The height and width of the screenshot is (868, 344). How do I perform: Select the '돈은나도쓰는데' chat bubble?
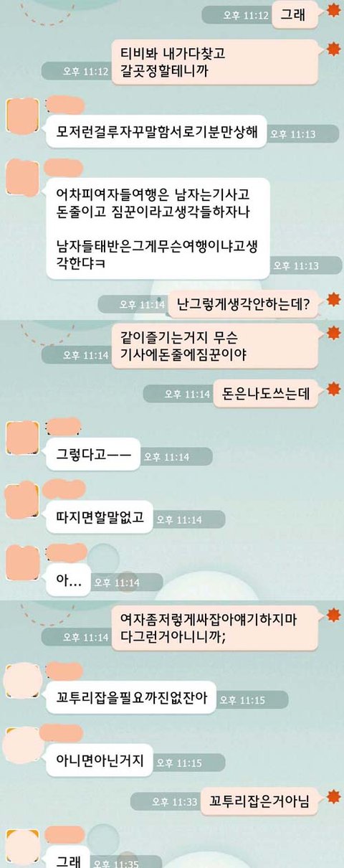tap(266, 394)
